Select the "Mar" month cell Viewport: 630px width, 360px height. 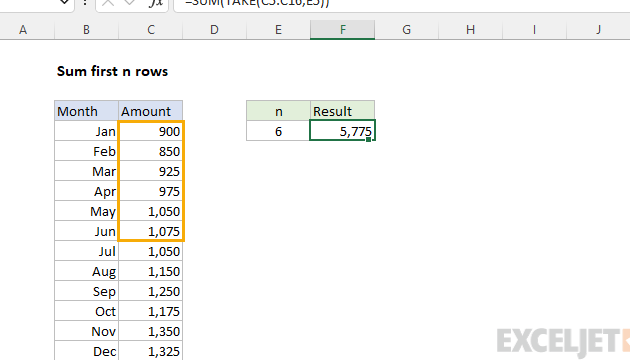86,171
